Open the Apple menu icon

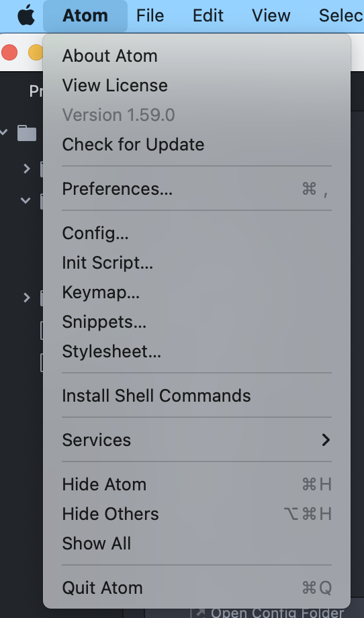click(26, 15)
